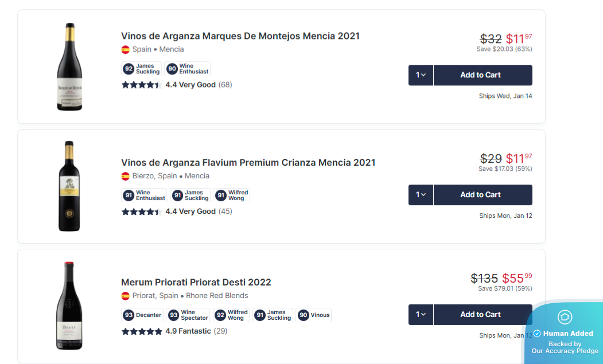
Task: Open the Merum Priorati Priorat Desti 2022 title link
Action: [x=196, y=282]
